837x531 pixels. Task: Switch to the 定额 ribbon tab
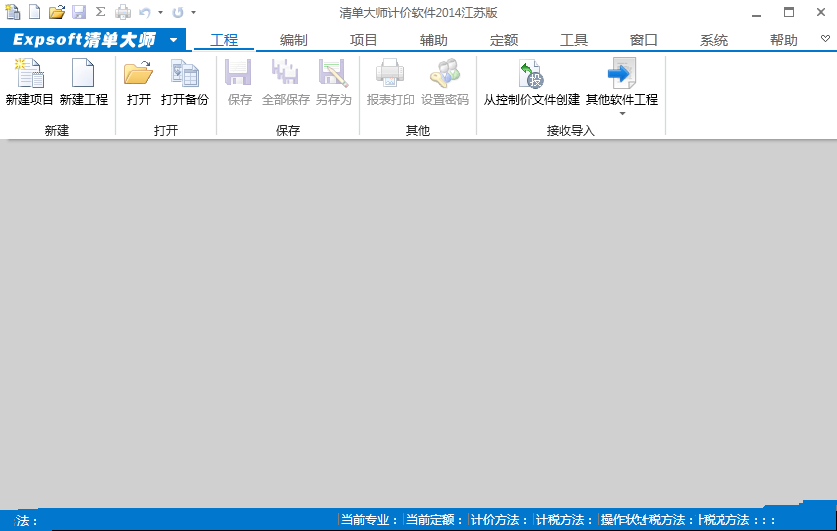tap(504, 40)
